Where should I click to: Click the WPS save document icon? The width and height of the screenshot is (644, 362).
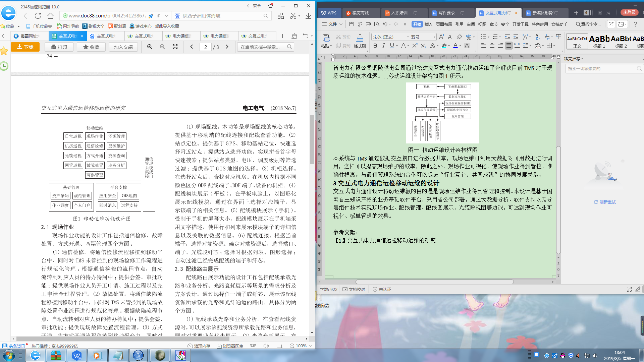click(351, 24)
